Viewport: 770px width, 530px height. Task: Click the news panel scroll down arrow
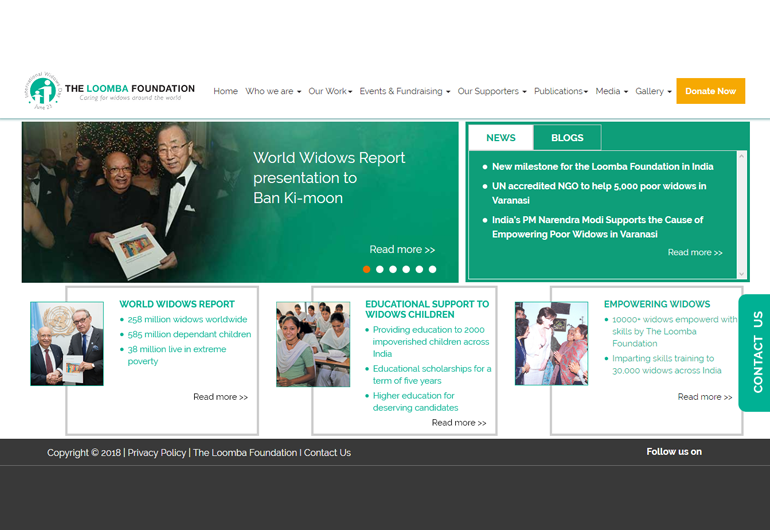(742, 274)
